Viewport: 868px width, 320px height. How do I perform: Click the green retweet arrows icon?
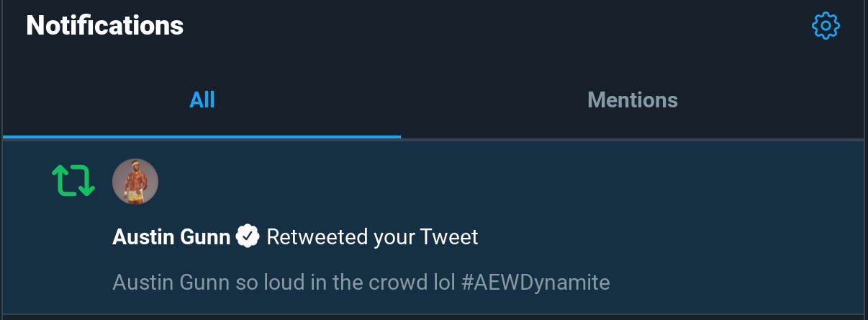coord(73,181)
